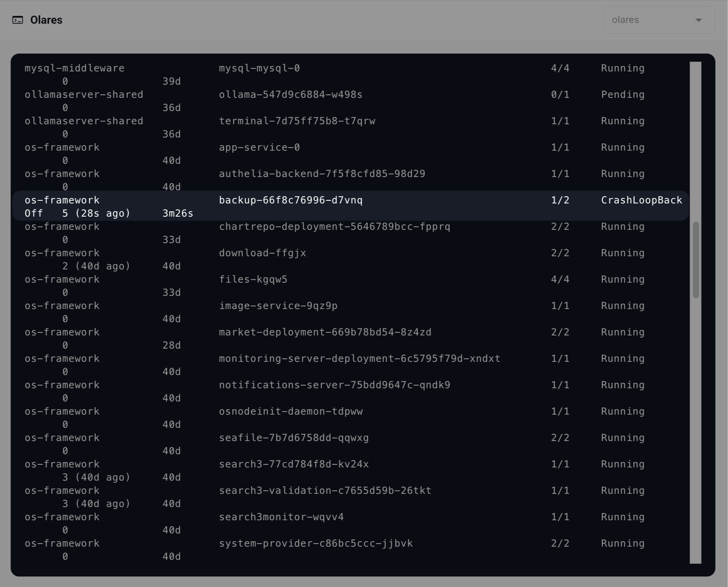Click the mysql-middleware namespace text
The height and width of the screenshot is (587, 728).
pyautogui.click(x=75, y=68)
